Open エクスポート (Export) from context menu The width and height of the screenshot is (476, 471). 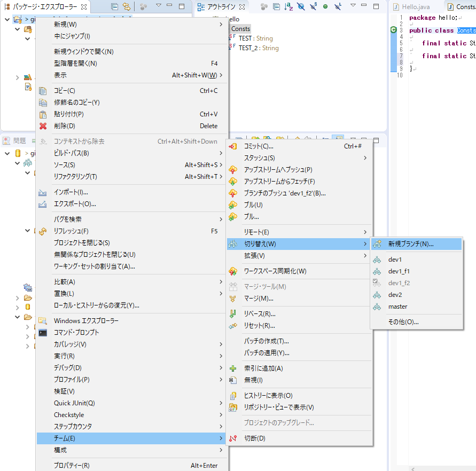[x=132, y=204]
